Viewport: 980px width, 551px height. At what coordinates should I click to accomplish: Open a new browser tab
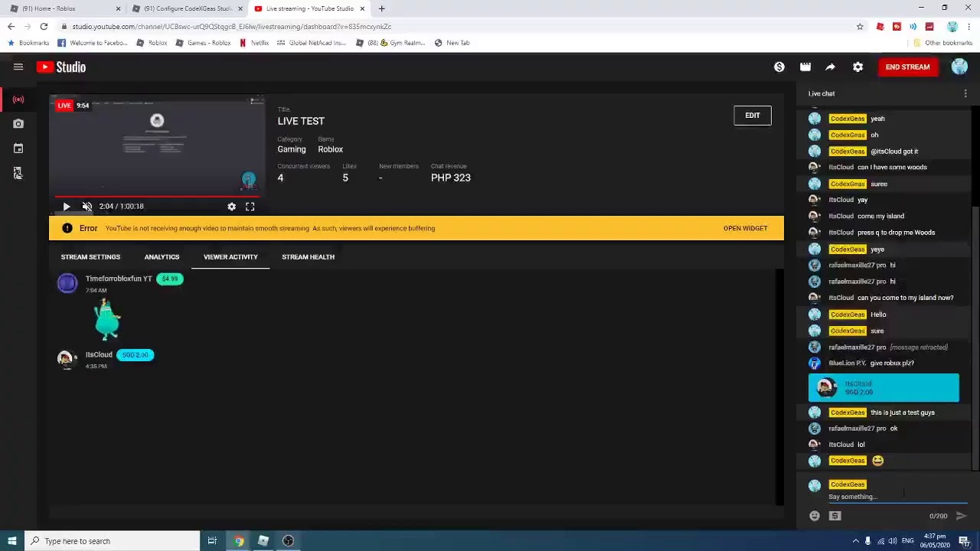[x=381, y=8]
